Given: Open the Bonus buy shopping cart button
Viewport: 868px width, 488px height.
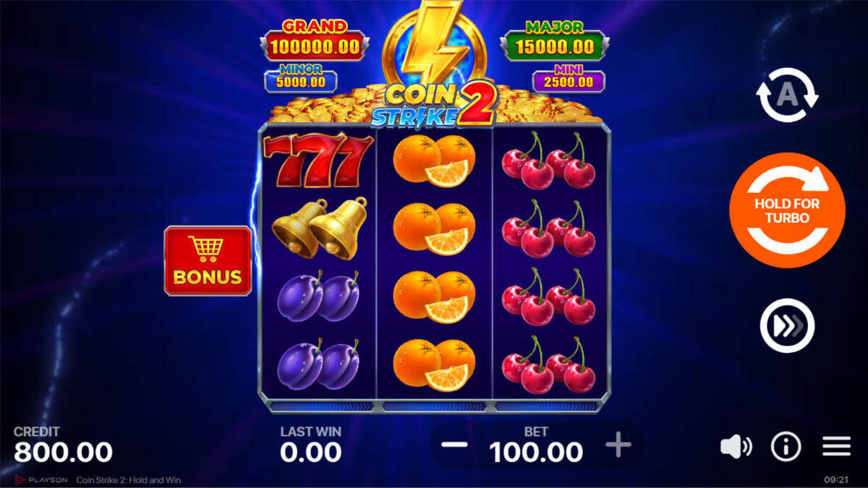Looking at the screenshot, I should coord(208,261).
